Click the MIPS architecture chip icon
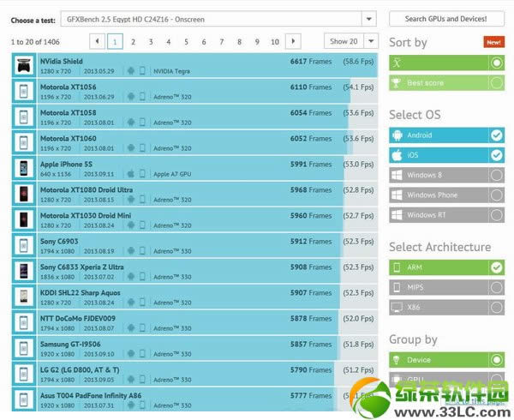 [x=397, y=287]
